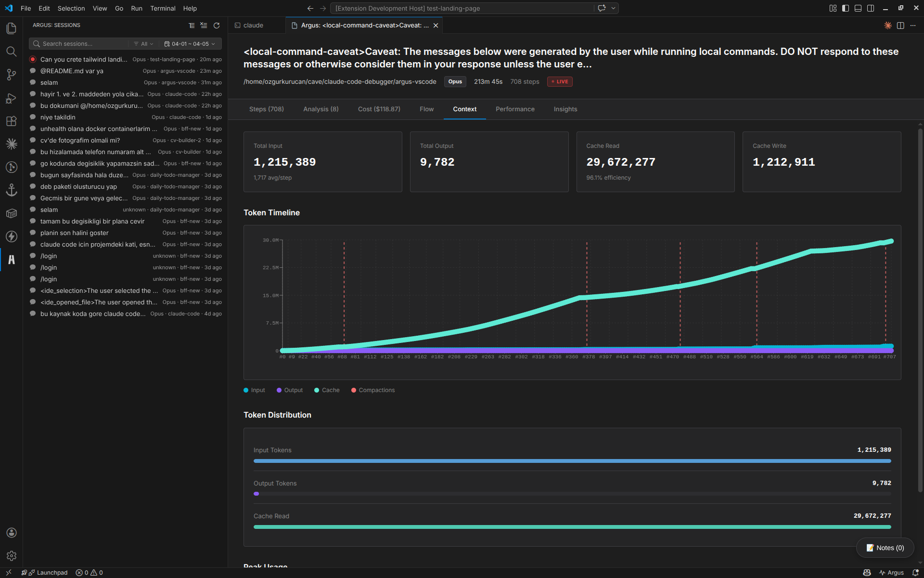The height and width of the screenshot is (578, 924).
Task: Open the Argus view in activity bar
Action: tap(12, 260)
